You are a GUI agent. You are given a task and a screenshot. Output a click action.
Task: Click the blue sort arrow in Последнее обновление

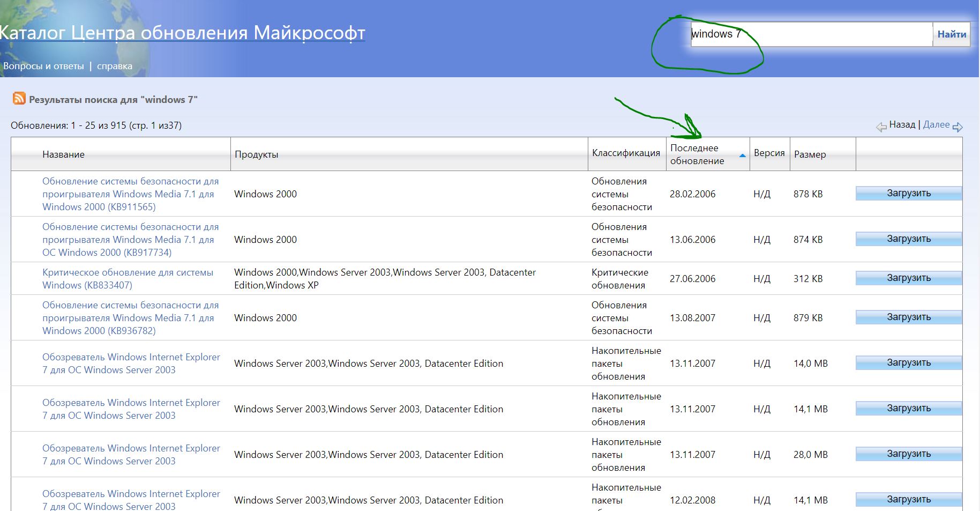[742, 155]
